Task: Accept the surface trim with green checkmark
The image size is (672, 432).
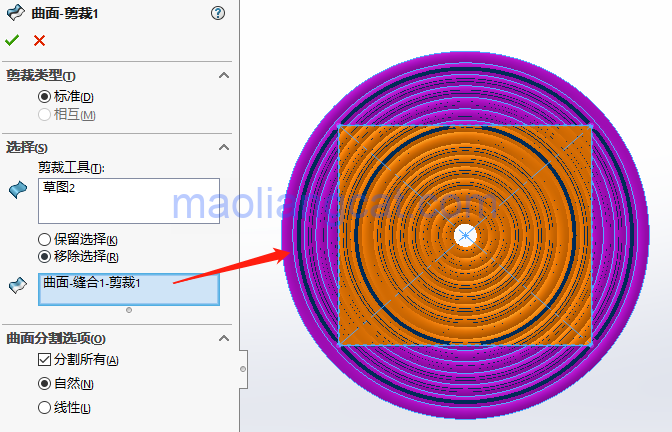Action: pos(12,40)
